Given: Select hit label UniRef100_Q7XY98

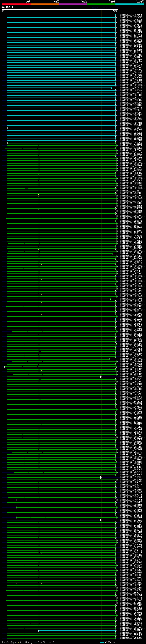Looking at the screenshot, I should [x=131, y=376].
